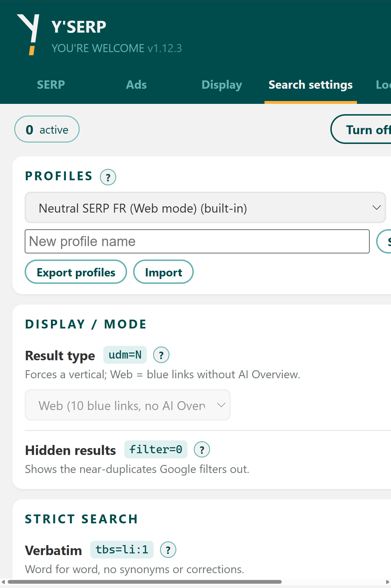Open help for Hidden results

202,450
